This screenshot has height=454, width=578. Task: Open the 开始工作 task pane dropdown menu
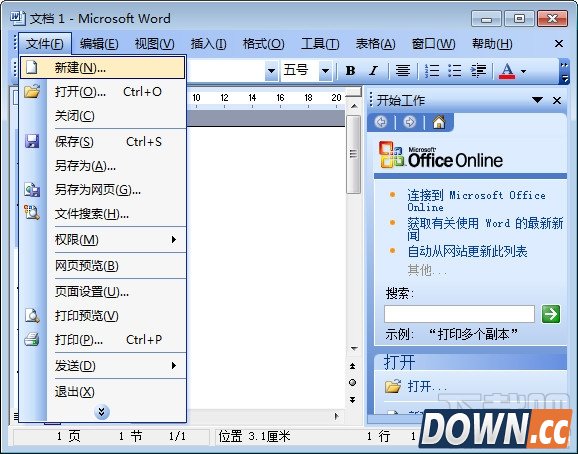(537, 100)
